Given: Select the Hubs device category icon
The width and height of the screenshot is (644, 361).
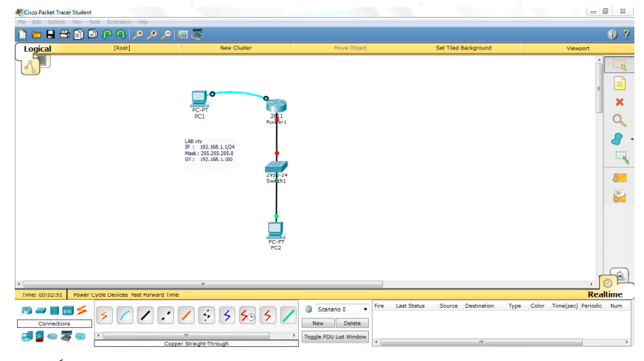Looking at the screenshot, I should click(x=54, y=310).
